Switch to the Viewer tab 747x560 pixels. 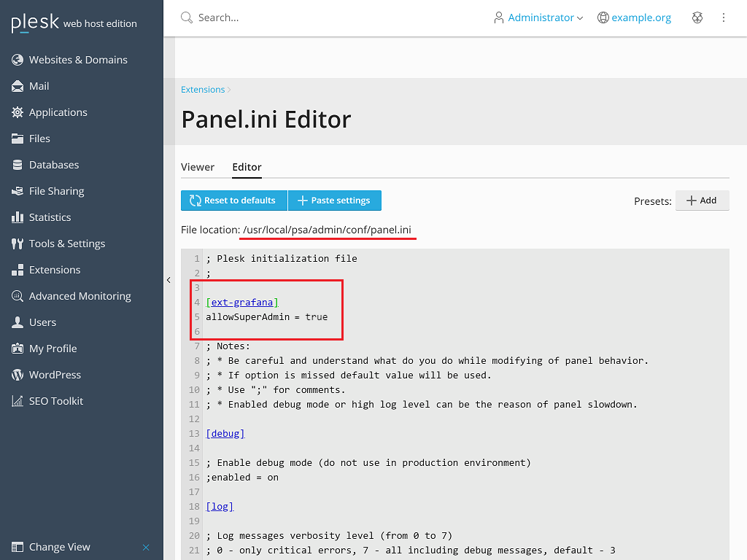coord(198,167)
